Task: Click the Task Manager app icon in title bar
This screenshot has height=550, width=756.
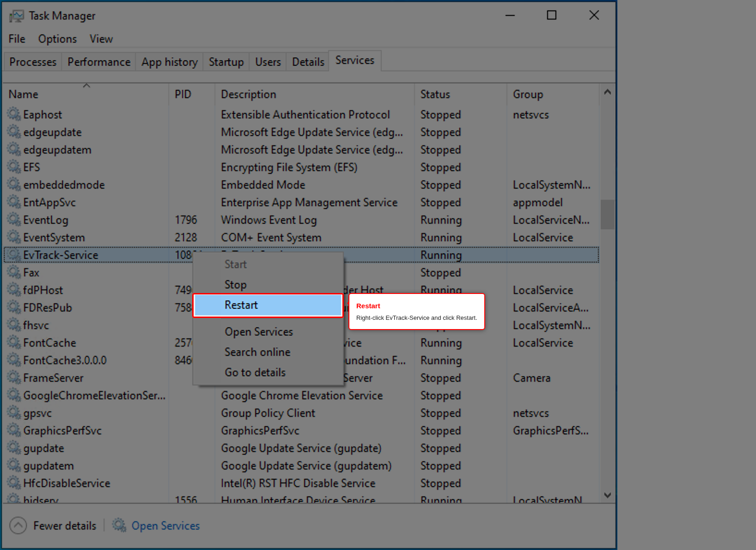Action: (16, 16)
